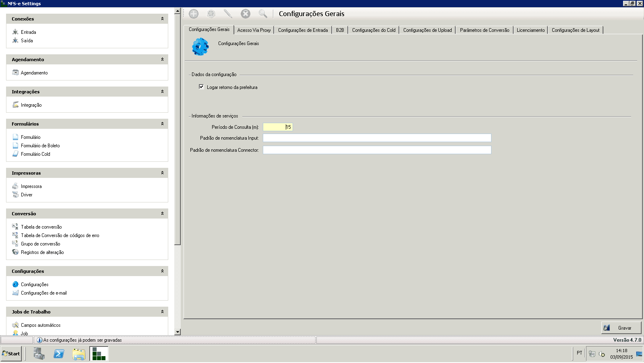The height and width of the screenshot is (363, 644).
Task: Toggle Logar retorno da prefeitura checkbox
Action: [x=201, y=87]
